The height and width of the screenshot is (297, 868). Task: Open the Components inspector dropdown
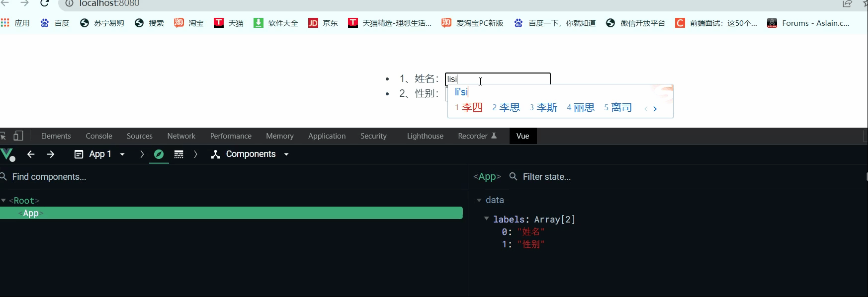pos(250,154)
